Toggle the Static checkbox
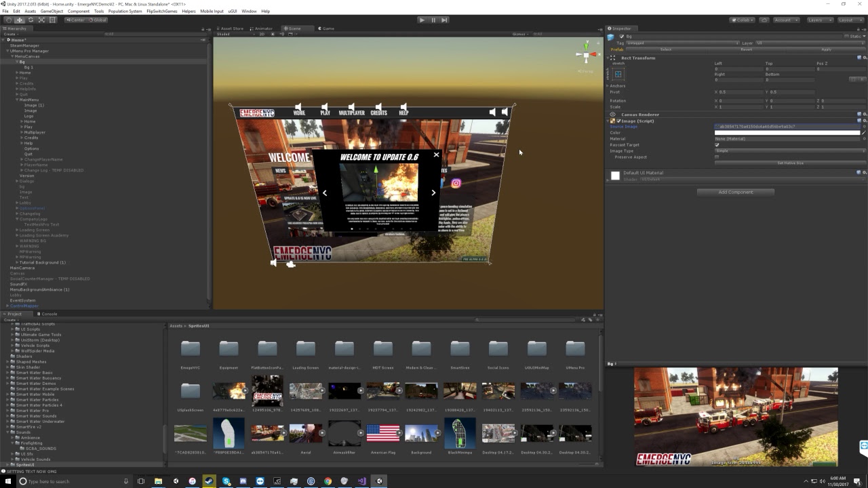 [x=846, y=37]
